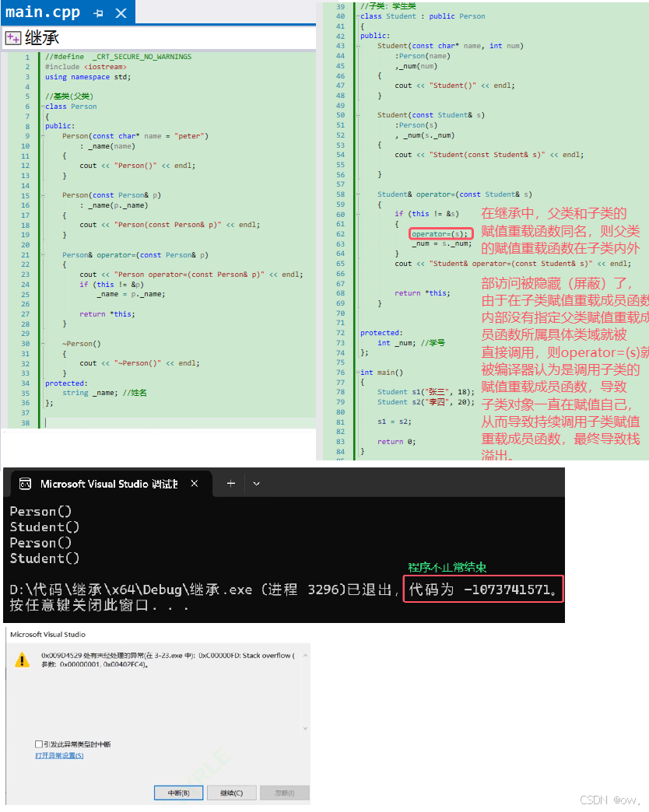This screenshot has width=649, height=812.
Task: Click the console icon on the debug tab
Action: click(25, 484)
